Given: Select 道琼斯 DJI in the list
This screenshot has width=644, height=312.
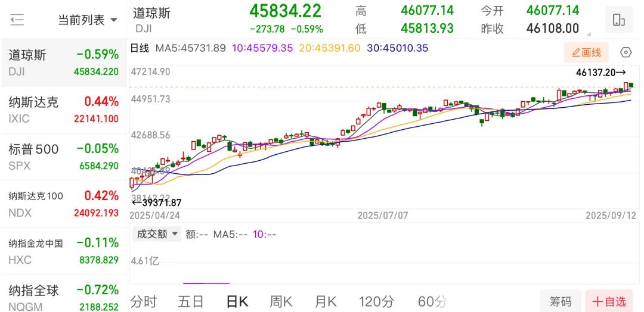Looking at the screenshot, I should [x=63, y=63].
